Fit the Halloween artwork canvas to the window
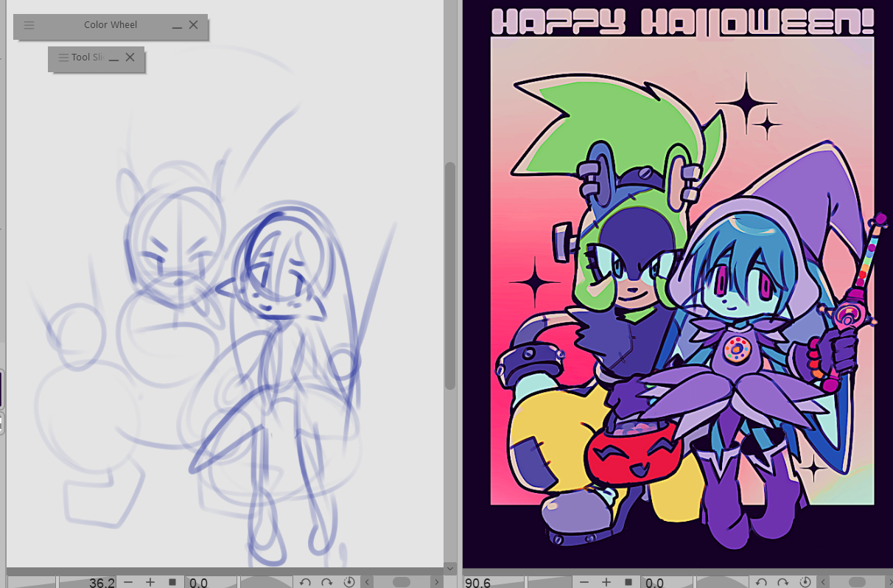 [x=628, y=582]
